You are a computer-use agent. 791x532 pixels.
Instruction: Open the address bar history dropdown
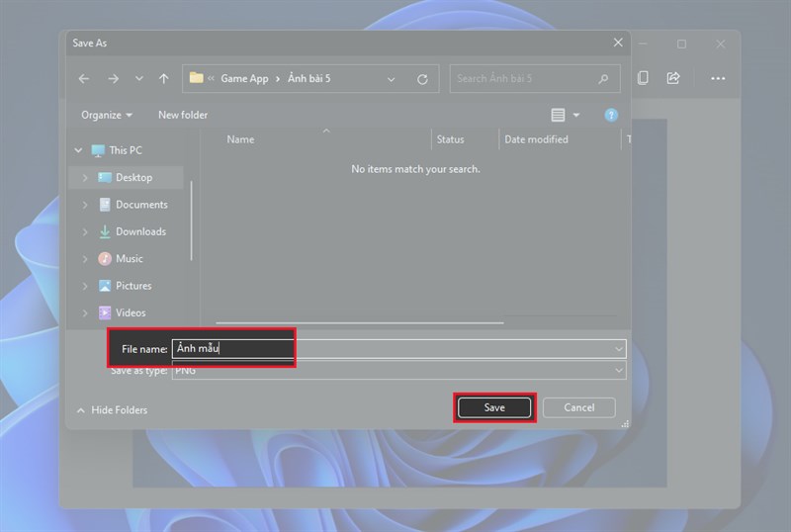pos(391,79)
